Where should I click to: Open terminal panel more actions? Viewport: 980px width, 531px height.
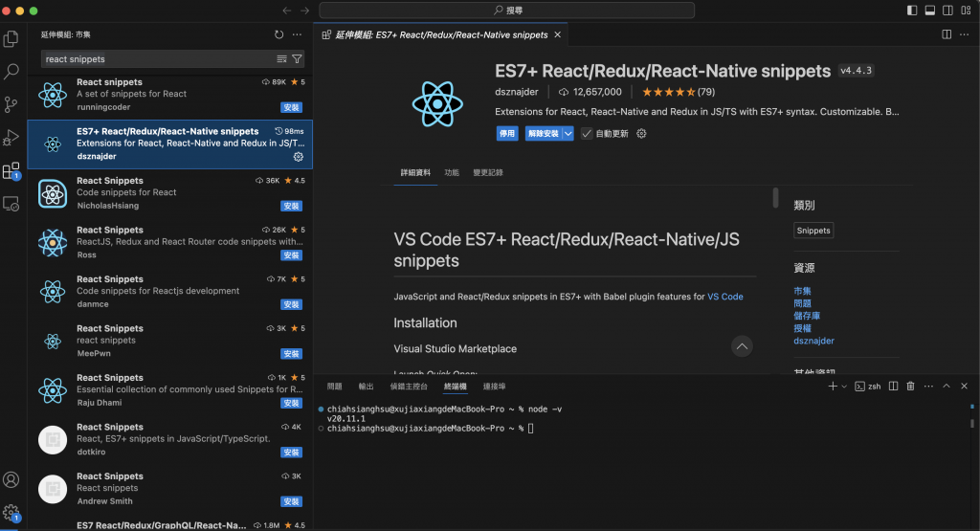(x=928, y=387)
